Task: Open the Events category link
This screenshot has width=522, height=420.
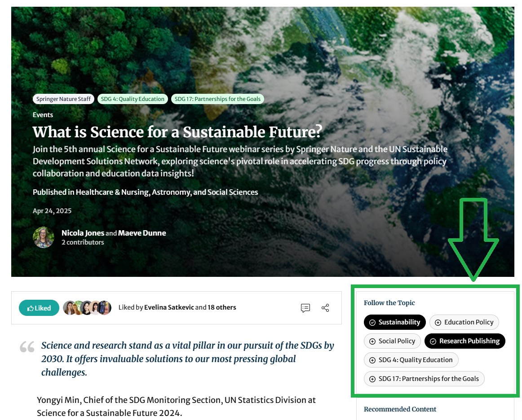Action: 43,115
